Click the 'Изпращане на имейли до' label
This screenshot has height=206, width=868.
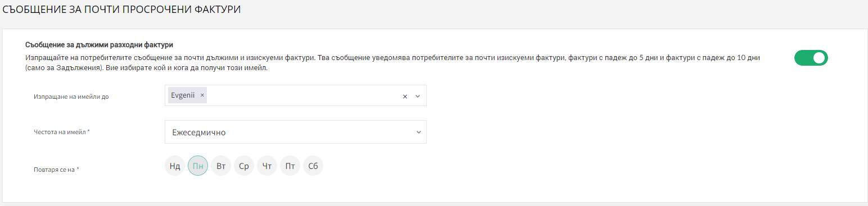(71, 97)
